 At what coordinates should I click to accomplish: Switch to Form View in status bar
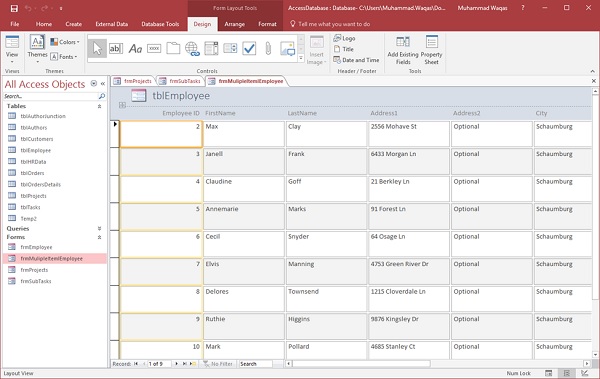pos(549,373)
